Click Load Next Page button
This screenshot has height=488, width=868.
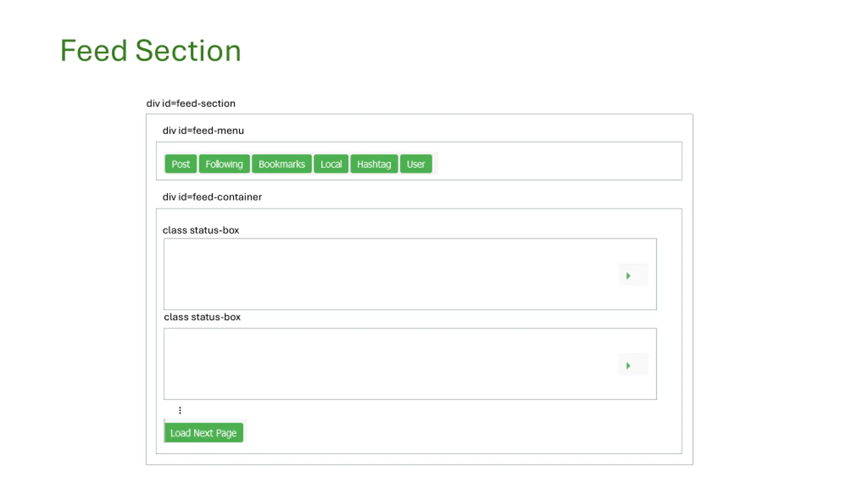(x=204, y=433)
